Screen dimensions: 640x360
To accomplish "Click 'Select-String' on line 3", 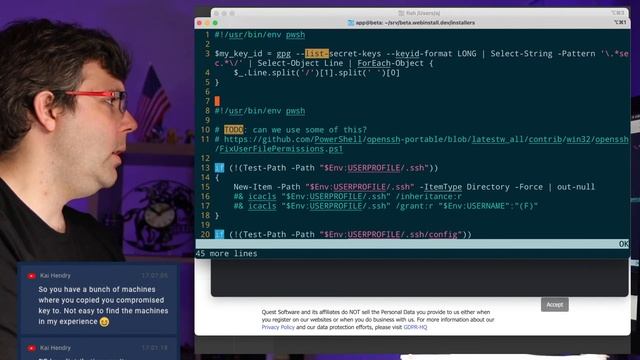I will pyautogui.click(x=521, y=53).
